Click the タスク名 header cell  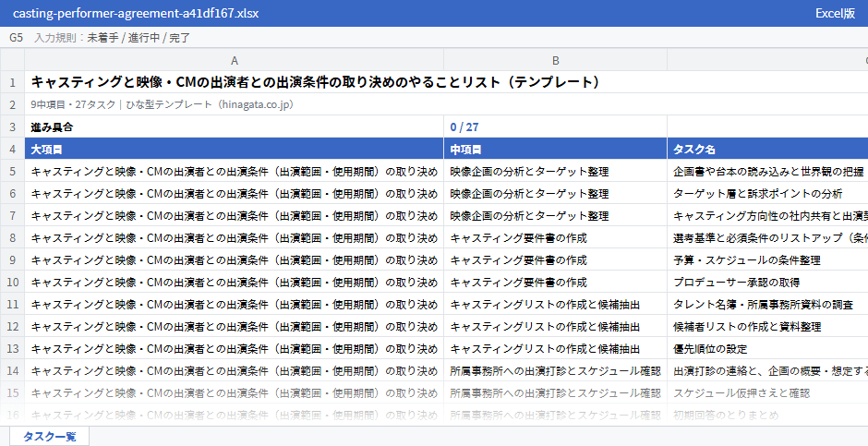click(x=767, y=150)
